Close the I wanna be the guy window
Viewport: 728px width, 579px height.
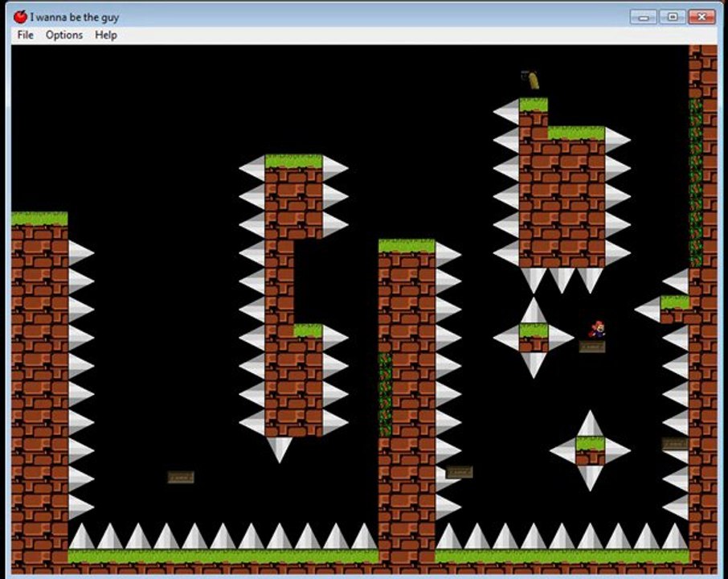(701, 17)
